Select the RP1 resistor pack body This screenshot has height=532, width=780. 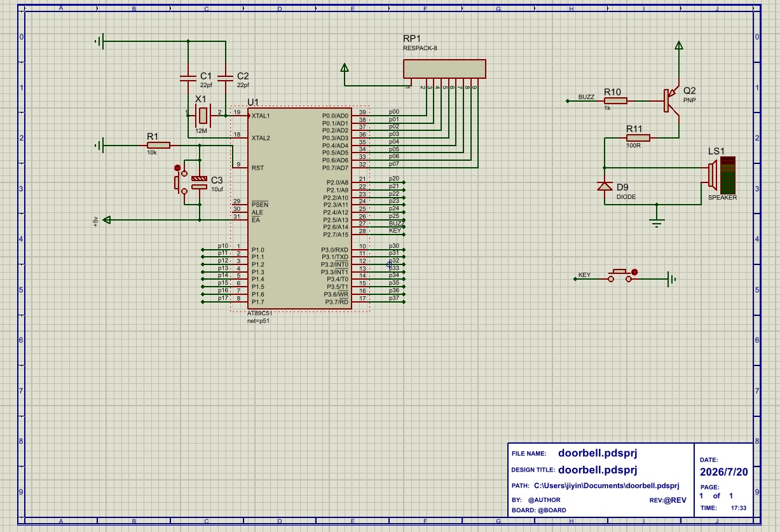tap(444, 69)
